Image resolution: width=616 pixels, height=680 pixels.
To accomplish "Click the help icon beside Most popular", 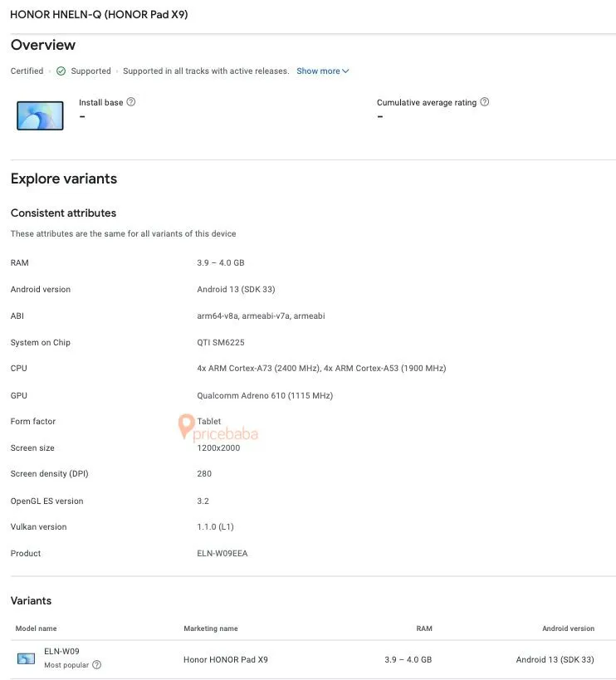I will tap(97, 665).
